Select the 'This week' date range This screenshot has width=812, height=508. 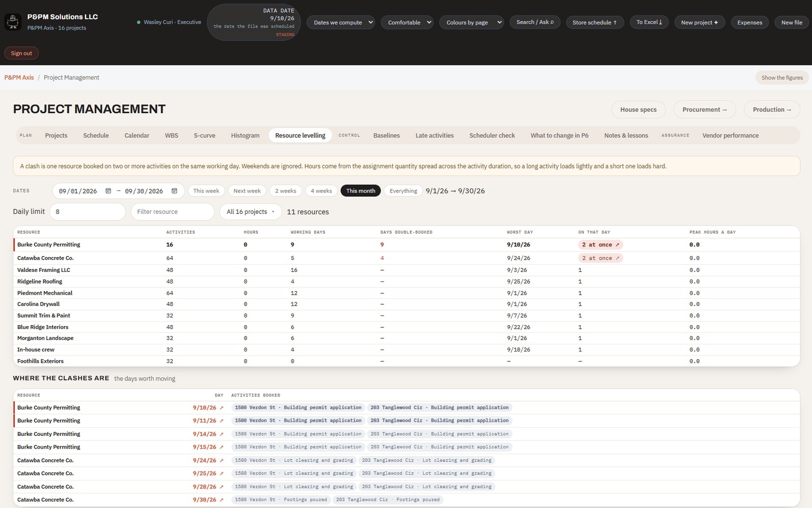pyautogui.click(x=206, y=191)
